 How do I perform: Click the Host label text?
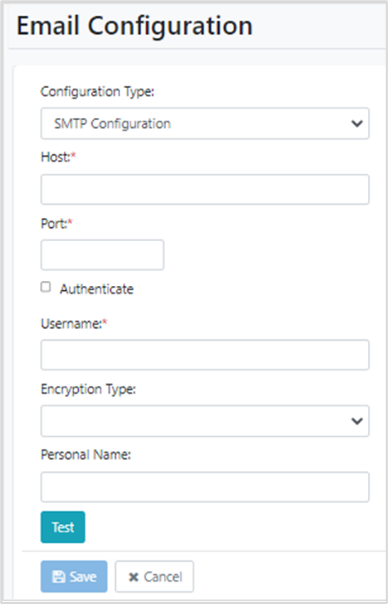pos(56,157)
